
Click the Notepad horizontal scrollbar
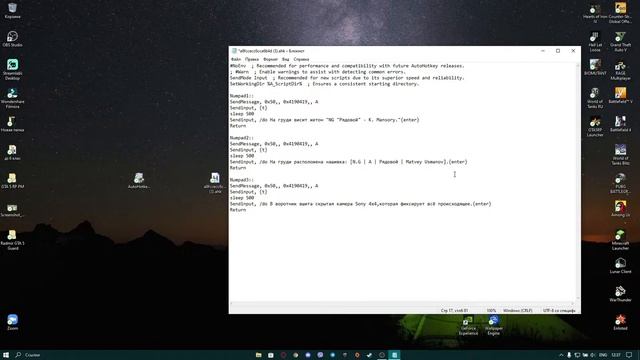[402, 303]
